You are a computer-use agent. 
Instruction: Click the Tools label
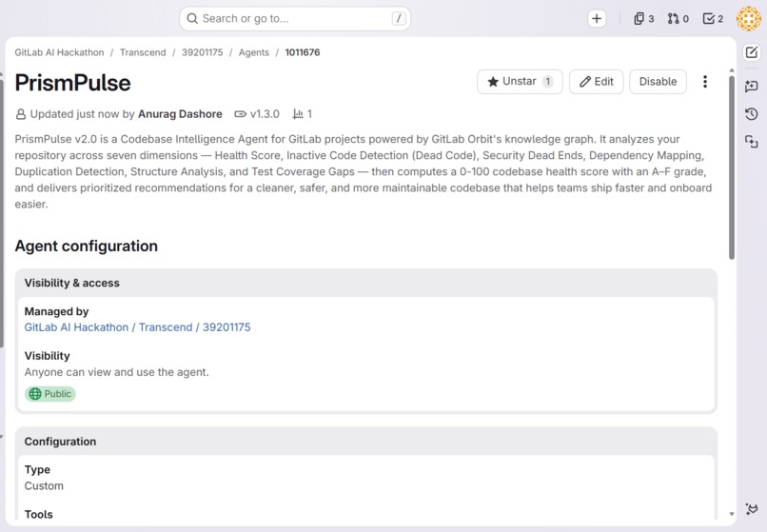39,514
